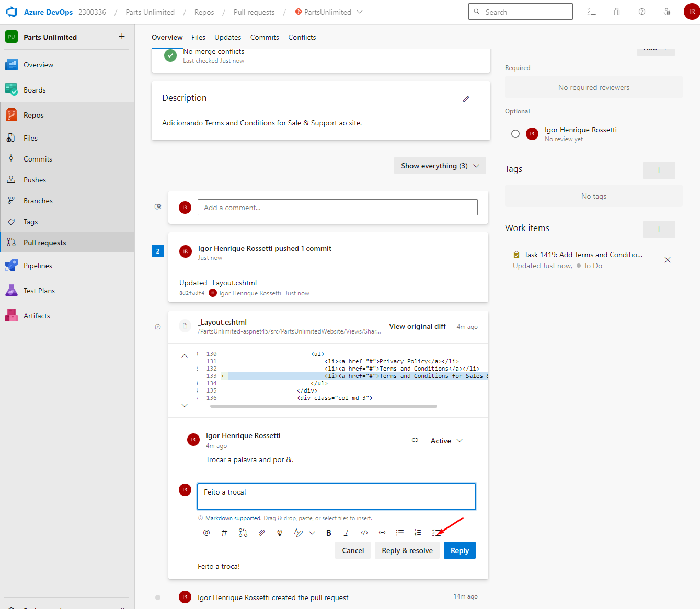Image resolution: width=700 pixels, height=609 pixels.
Task: Edit the description with pencil icon
Action: [466, 99]
